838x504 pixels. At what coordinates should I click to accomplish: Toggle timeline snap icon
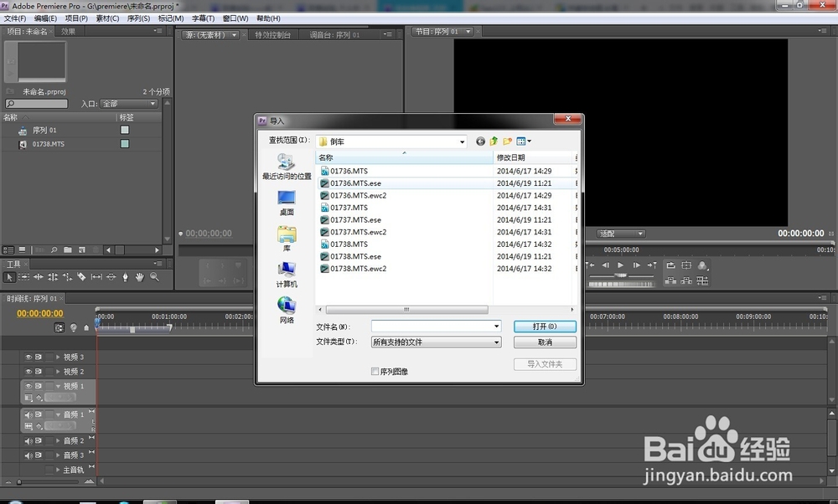click(59, 327)
